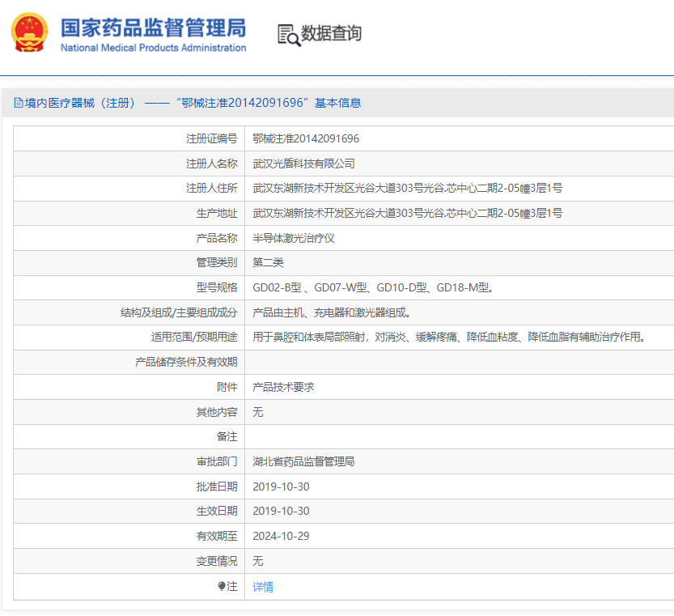Click the bulb icon beside 注

pyautogui.click(x=222, y=586)
